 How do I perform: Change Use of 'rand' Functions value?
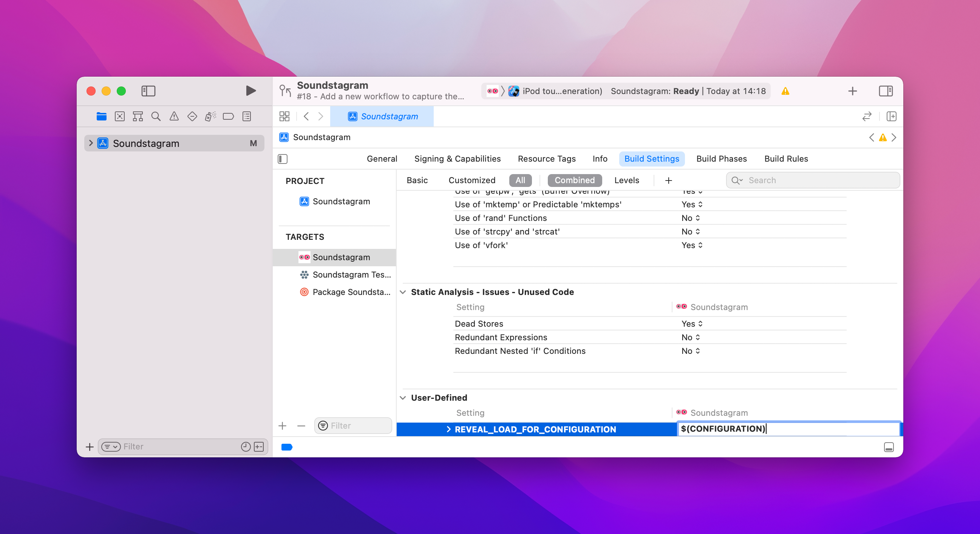[691, 218]
